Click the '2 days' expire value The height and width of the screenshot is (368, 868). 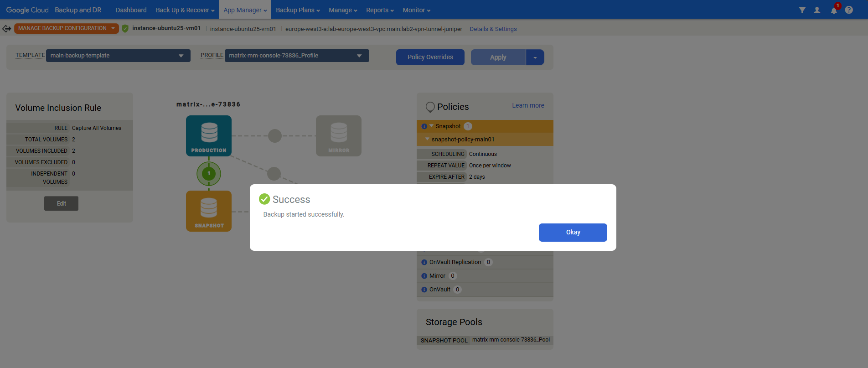pos(477,177)
